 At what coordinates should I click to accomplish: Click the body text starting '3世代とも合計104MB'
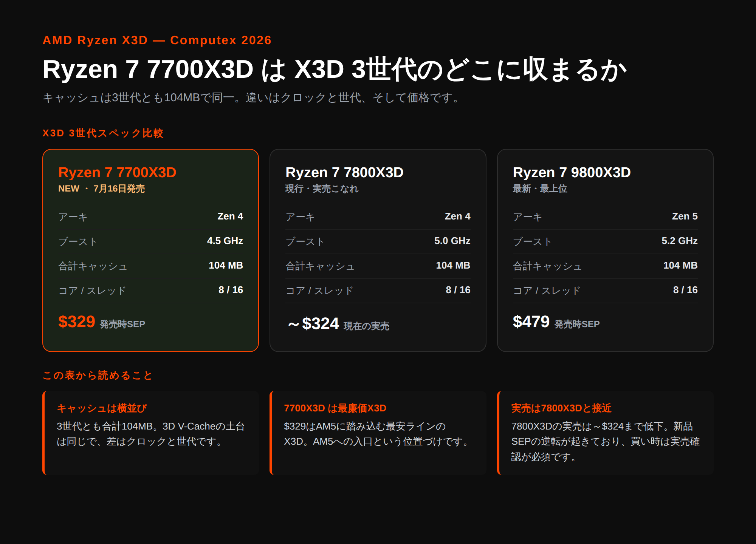coord(151,434)
